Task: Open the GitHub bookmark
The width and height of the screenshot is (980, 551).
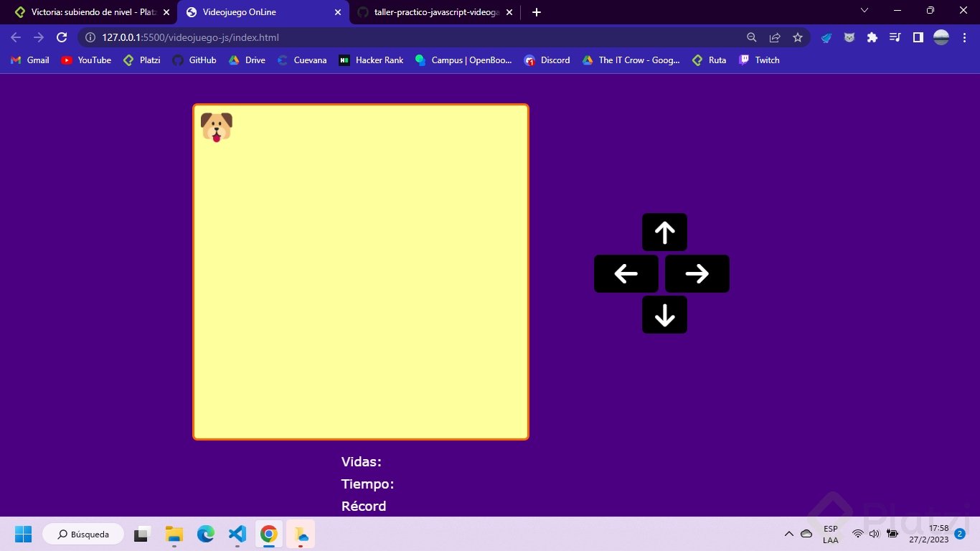Action: pyautogui.click(x=194, y=60)
